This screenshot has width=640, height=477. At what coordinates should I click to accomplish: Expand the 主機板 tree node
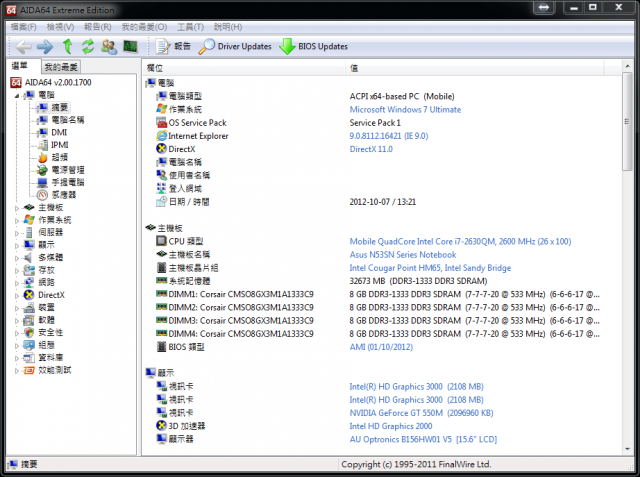[x=16, y=207]
